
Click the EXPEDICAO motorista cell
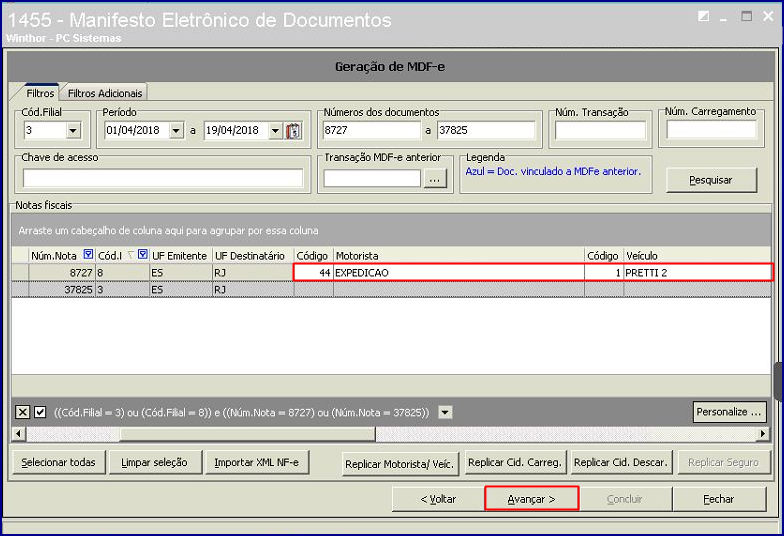coord(458,272)
